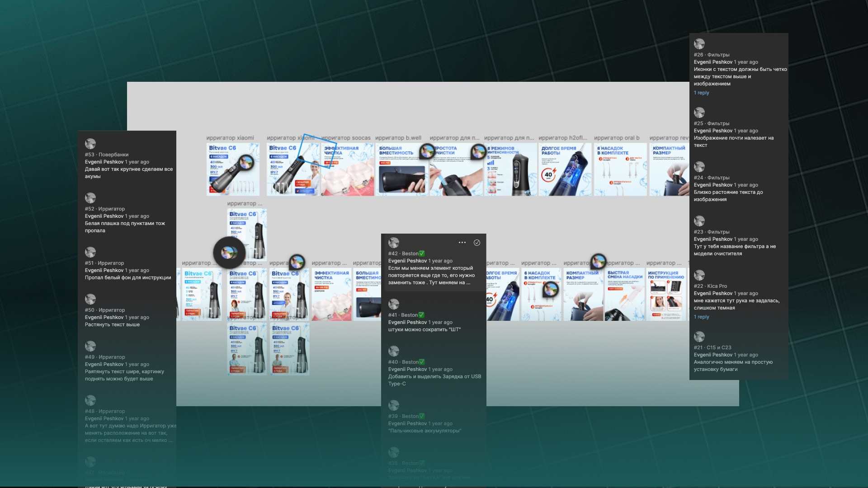
Task: Mark comment #42 as resolved with checkmark
Action: coord(477,243)
